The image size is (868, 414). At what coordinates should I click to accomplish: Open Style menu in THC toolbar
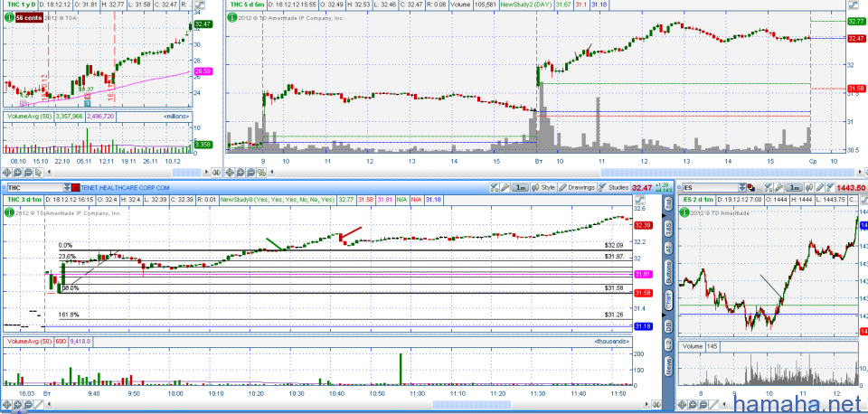pyautogui.click(x=543, y=188)
